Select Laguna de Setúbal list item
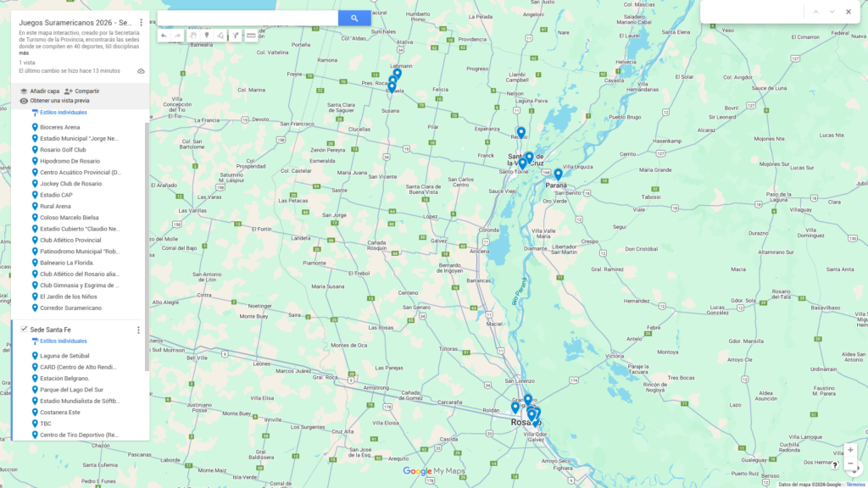 coord(64,356)
